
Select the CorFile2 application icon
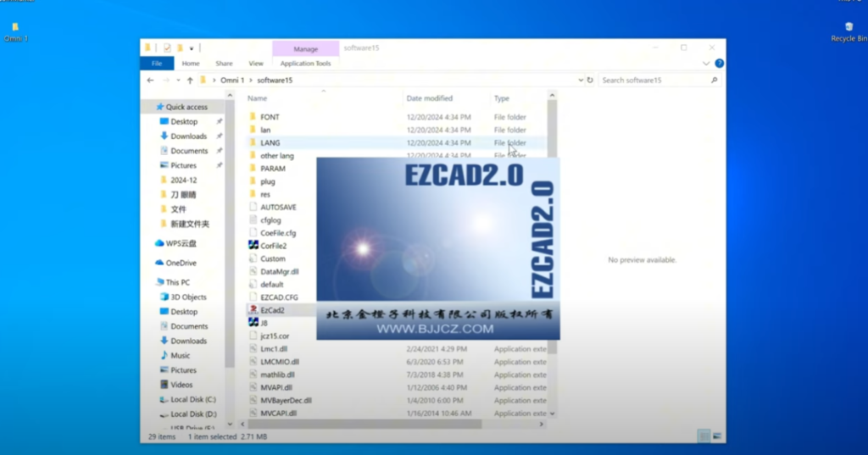tap(253, 245)
